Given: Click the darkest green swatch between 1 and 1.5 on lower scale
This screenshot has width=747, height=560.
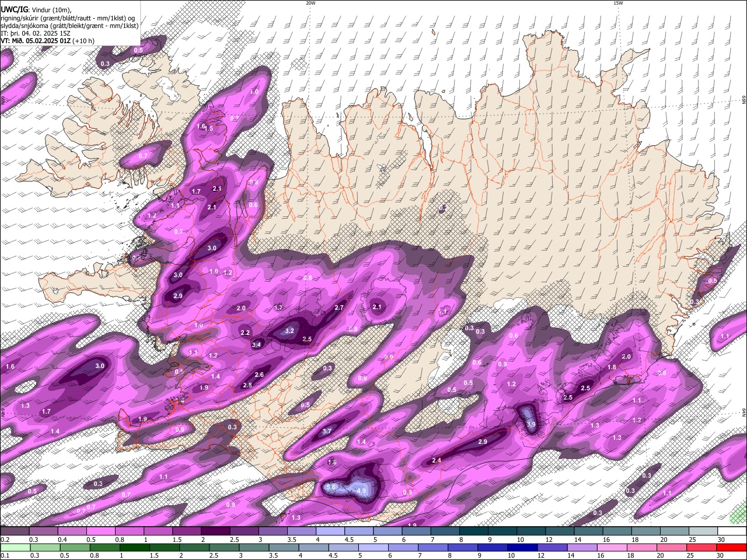Looking at the screenshot, I should coord(135,547).
